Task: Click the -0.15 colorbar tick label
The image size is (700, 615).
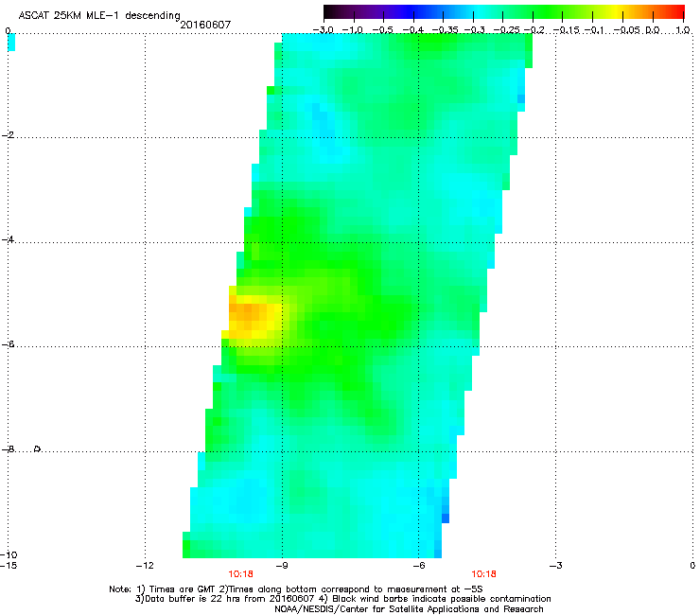Action: (x=566, y=30)
